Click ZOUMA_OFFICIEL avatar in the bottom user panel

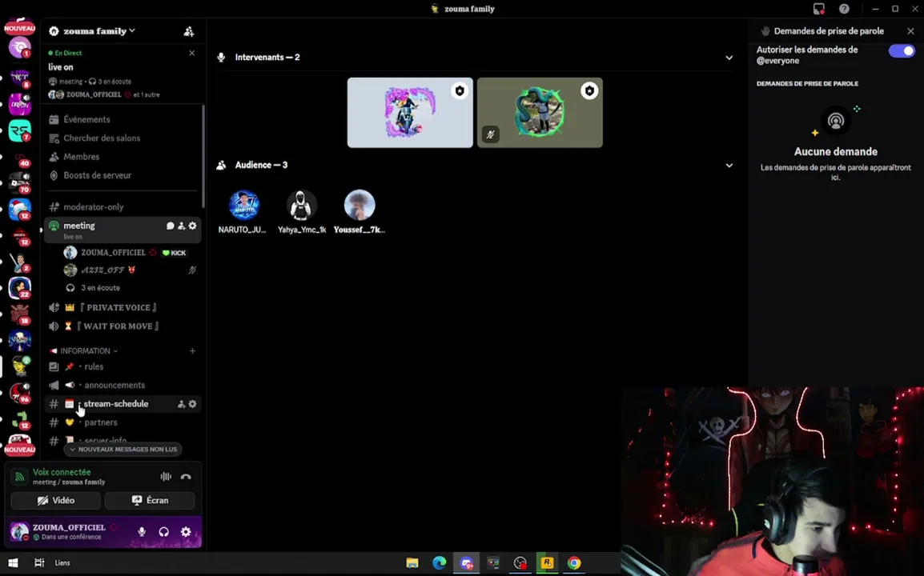click(19, 531)
